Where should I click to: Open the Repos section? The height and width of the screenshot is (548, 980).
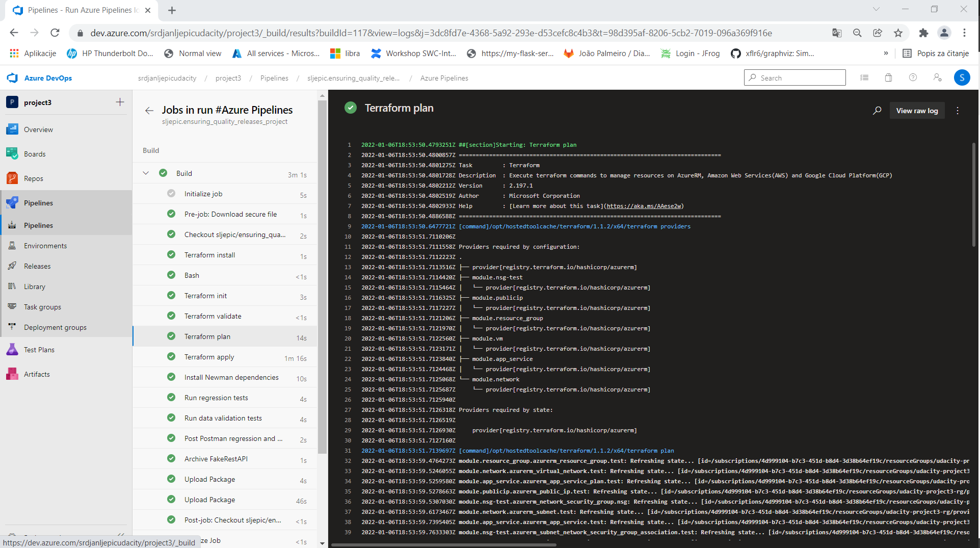point(33,178)
